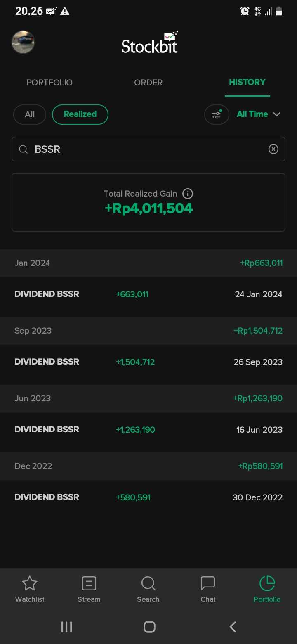This screenshot has width=297, height=644.
Task: Collapse the Sep 2023 month section
Action: click(x=148, y=331)
